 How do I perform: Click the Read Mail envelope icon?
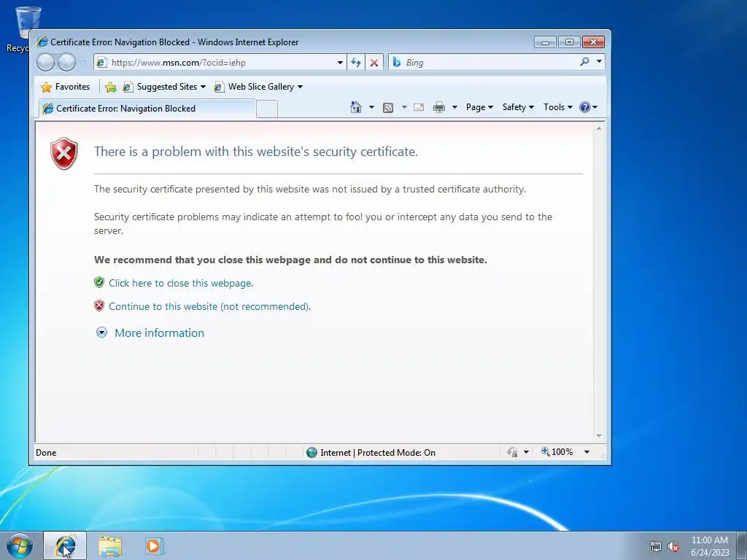419,107
